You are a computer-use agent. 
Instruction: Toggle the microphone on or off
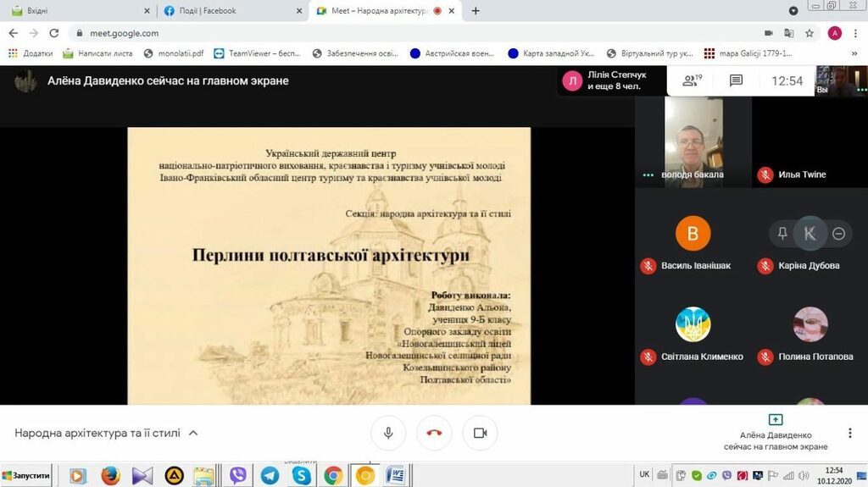click(x=388, y=433)
